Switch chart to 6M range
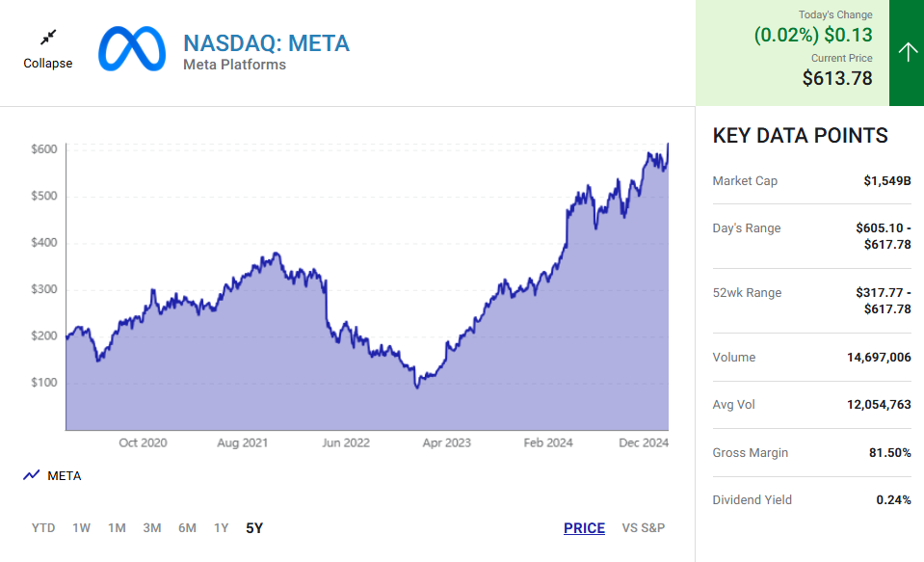Viewport: 924px width, 562px height. click(x=187, y=527)
